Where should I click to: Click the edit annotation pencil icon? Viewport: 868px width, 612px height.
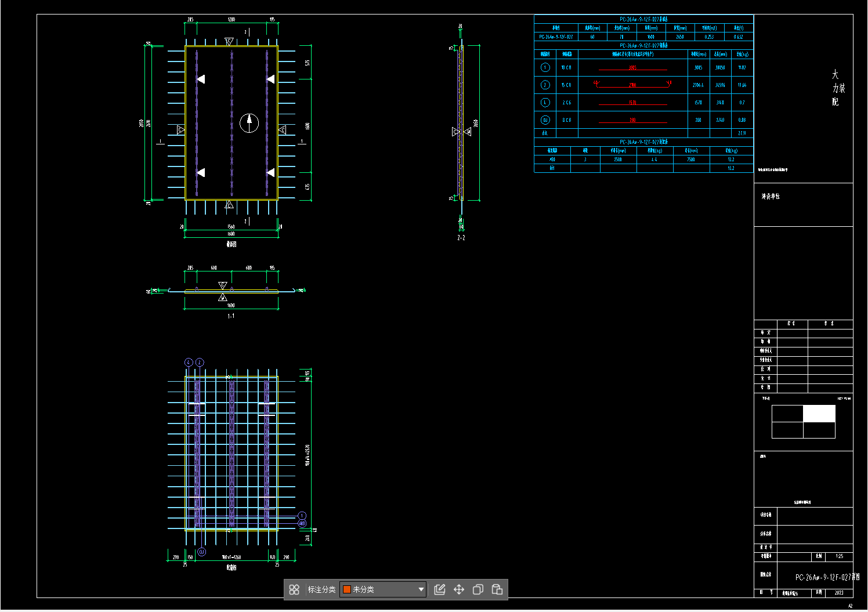pos(440,589)
